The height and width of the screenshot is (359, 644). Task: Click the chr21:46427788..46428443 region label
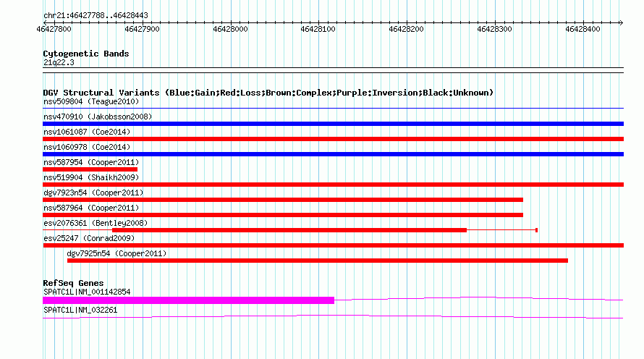[96, 16]
